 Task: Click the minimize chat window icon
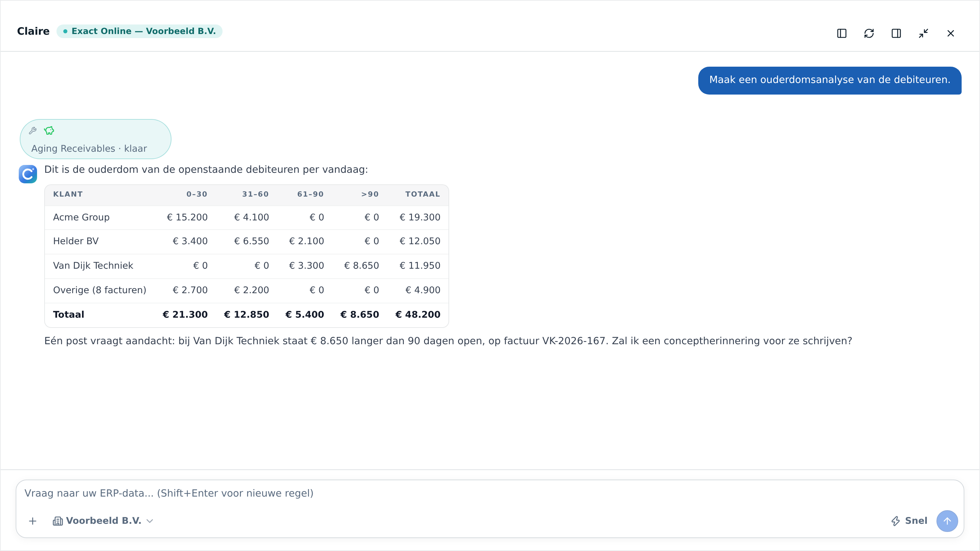pos(923,33)
